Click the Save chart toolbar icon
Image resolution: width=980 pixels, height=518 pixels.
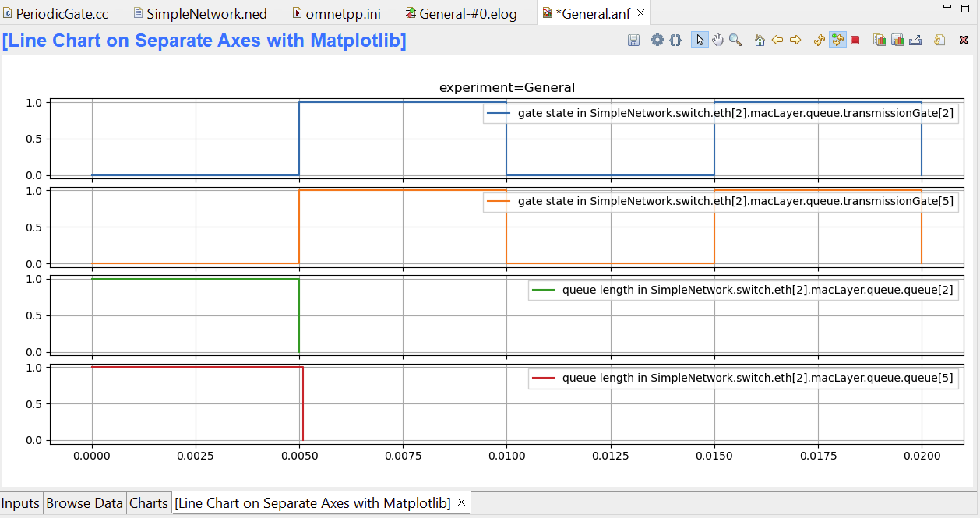tap(634, 41)
